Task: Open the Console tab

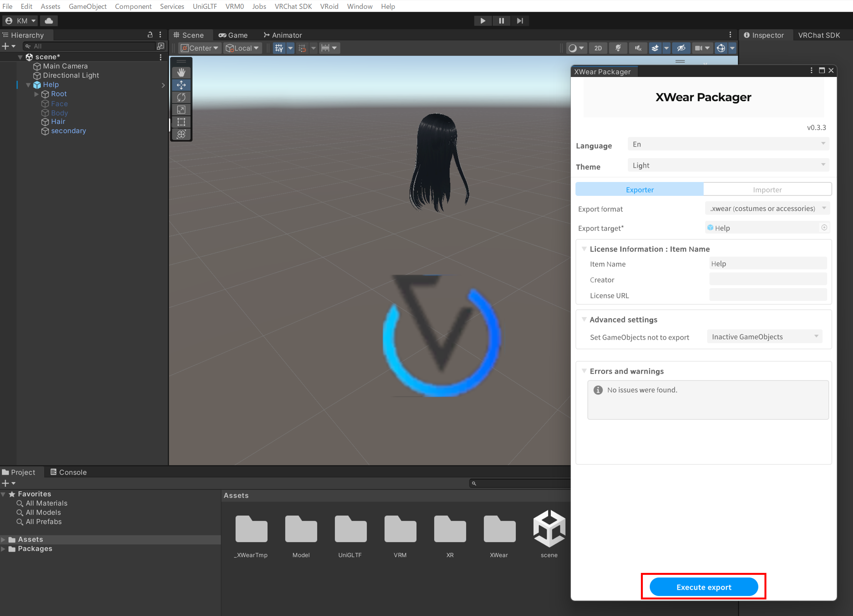Action: pyautogui.click(x=69, y=472)
